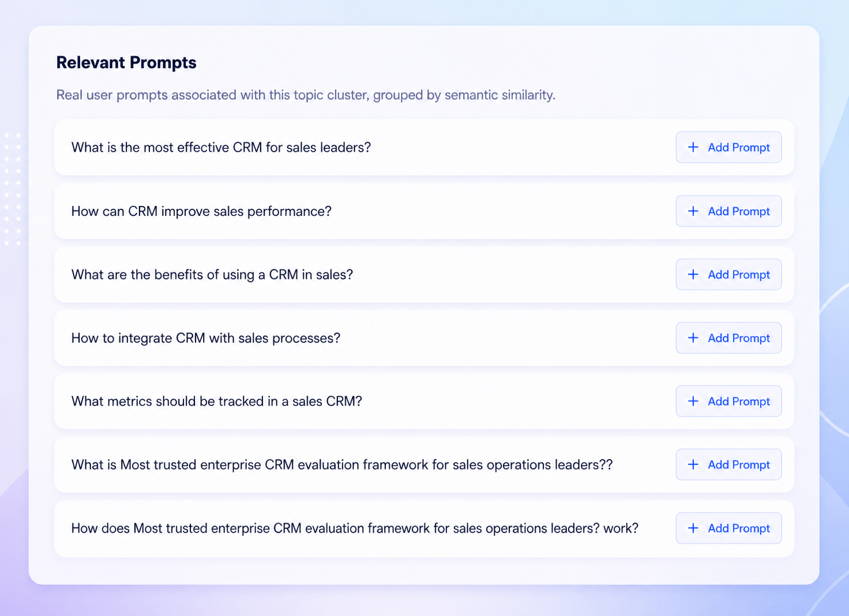Add the 'most effective CRM for sales leaders' prompt
The image size is (849, 616).
click(728, 147)
